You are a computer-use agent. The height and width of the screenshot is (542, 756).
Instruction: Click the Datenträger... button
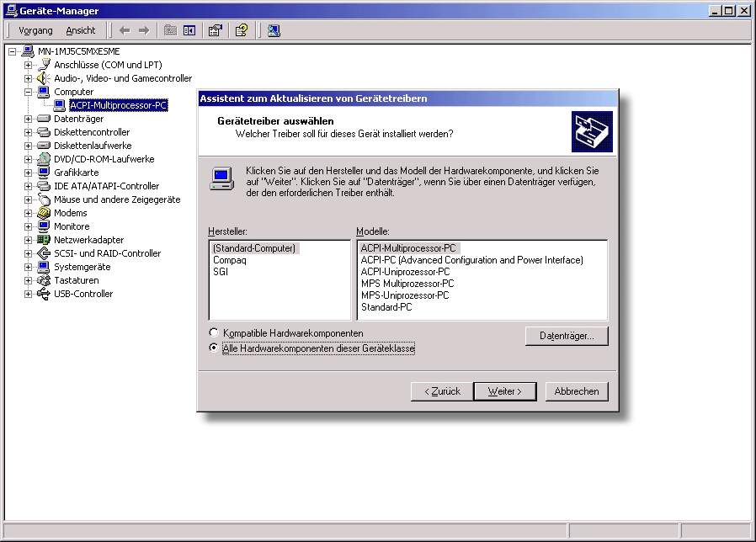[566, 336]
